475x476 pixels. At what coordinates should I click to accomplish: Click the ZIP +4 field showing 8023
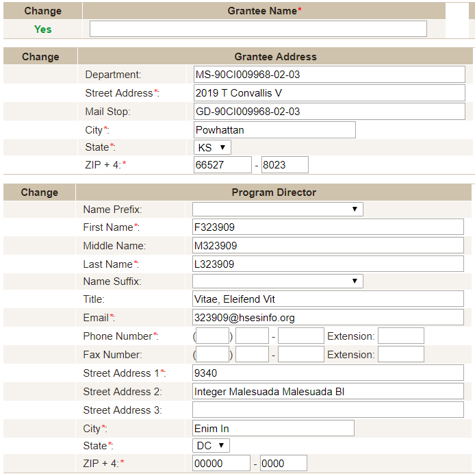(x=285, y=165)
